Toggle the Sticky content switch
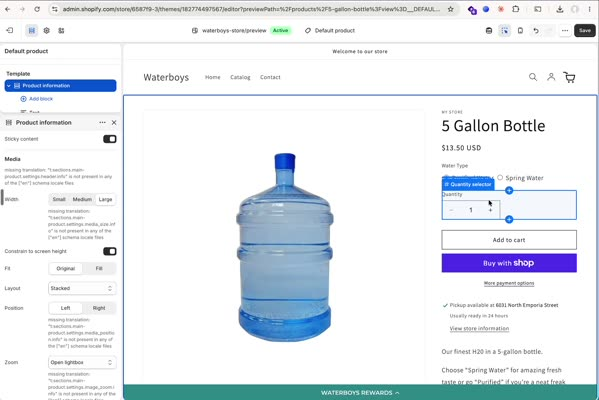This screenshot has width=599, height=400. point(110,139)
